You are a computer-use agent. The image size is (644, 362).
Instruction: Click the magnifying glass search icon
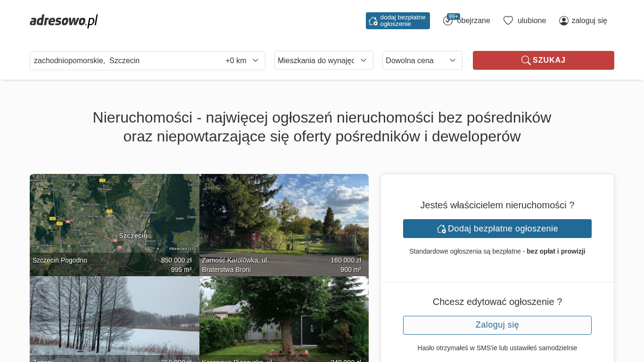(526, 60)
